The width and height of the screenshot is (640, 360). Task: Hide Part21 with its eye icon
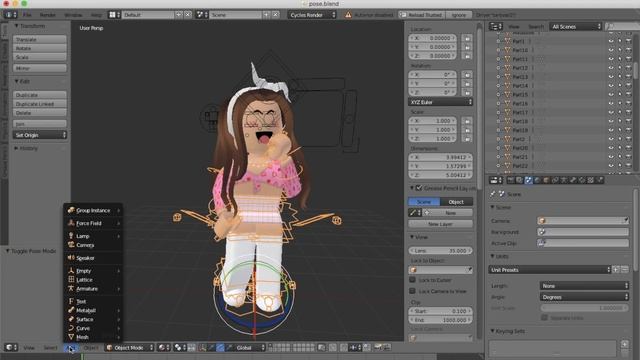[611, 157]
